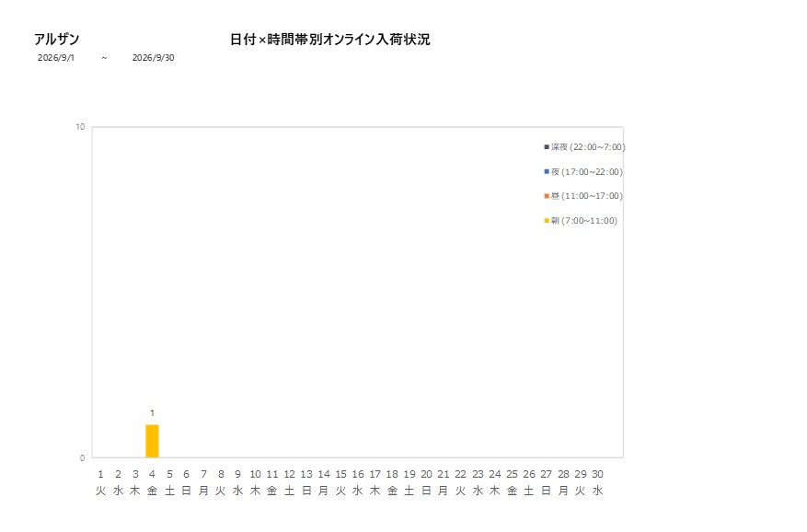Viewport: 807px width, 532px height.
Task: Click the blue 夜 (17:00~22:00) legend swatch
Action: tap(547, 171)
